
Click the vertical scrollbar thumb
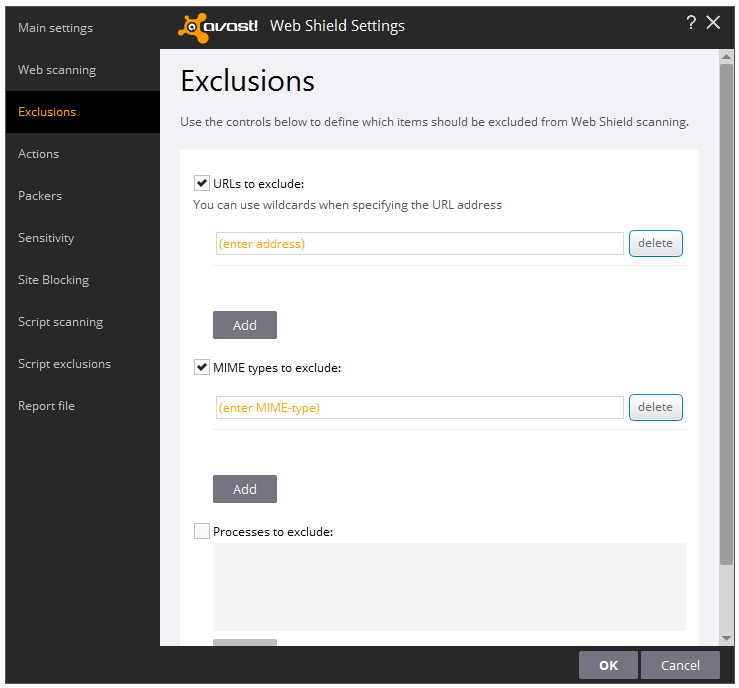726,314
